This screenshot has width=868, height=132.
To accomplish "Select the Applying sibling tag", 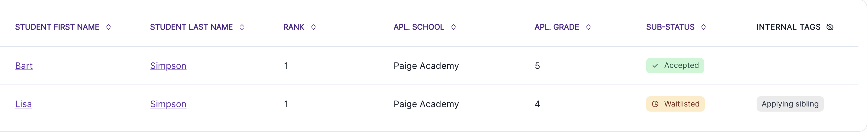I will pos(790,104).
